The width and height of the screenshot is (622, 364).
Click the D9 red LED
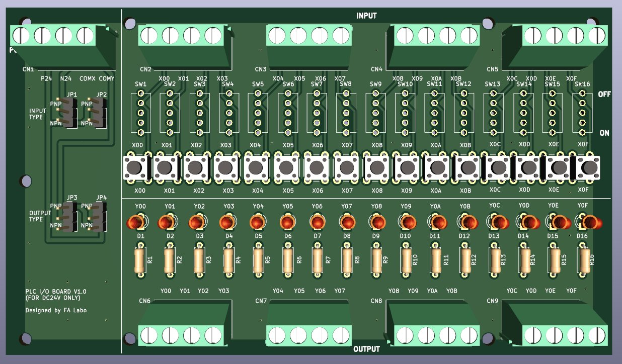tap(377, 222)
